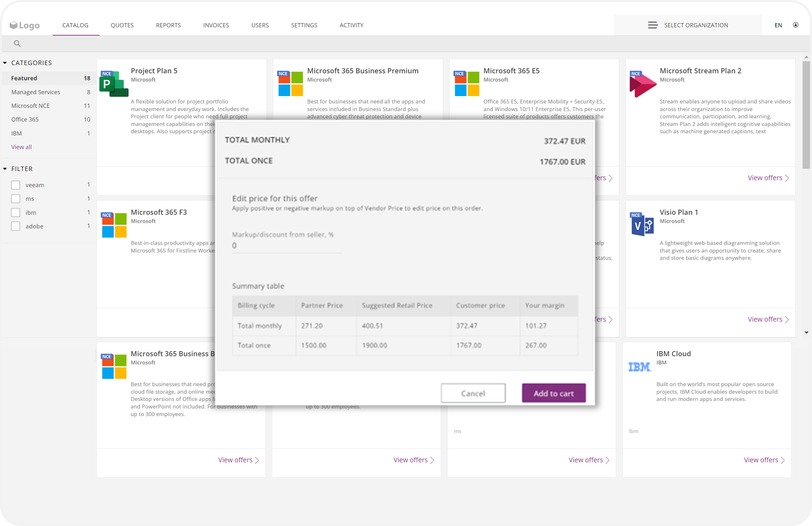Click the IBM Cloud logo icon
The height and width of the screenshot is (526, 812).
pyautogui.click(x=640, y=366)
